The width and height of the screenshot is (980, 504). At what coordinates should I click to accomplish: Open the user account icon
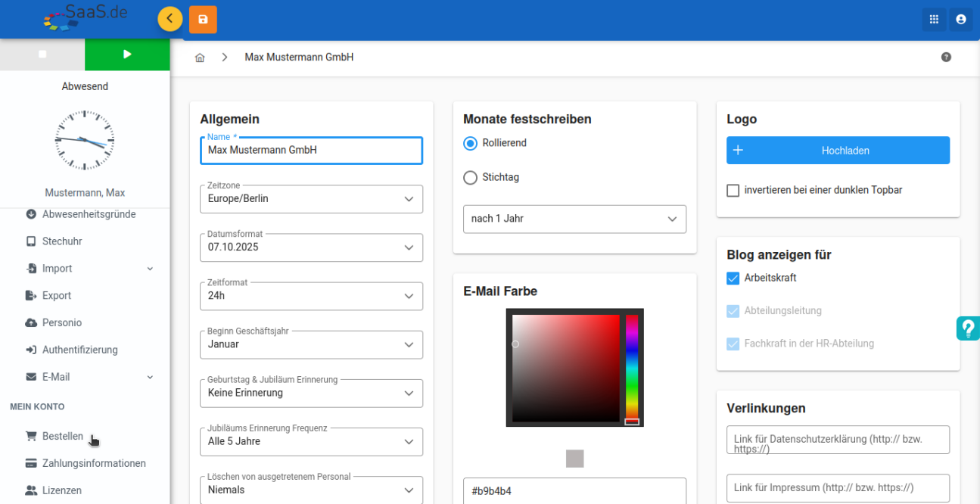[961, 20]
